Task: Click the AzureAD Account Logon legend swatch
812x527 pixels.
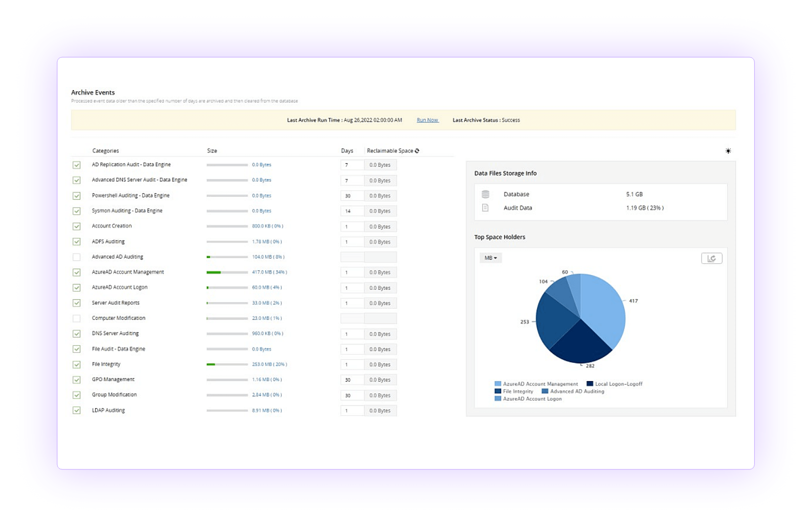Action: [x=498, y=398]
